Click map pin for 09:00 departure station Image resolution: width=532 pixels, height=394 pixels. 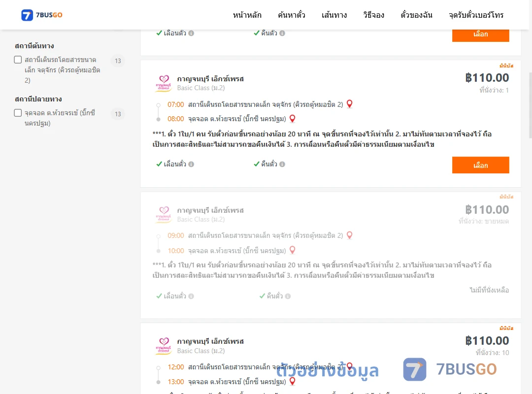(349, 235)
